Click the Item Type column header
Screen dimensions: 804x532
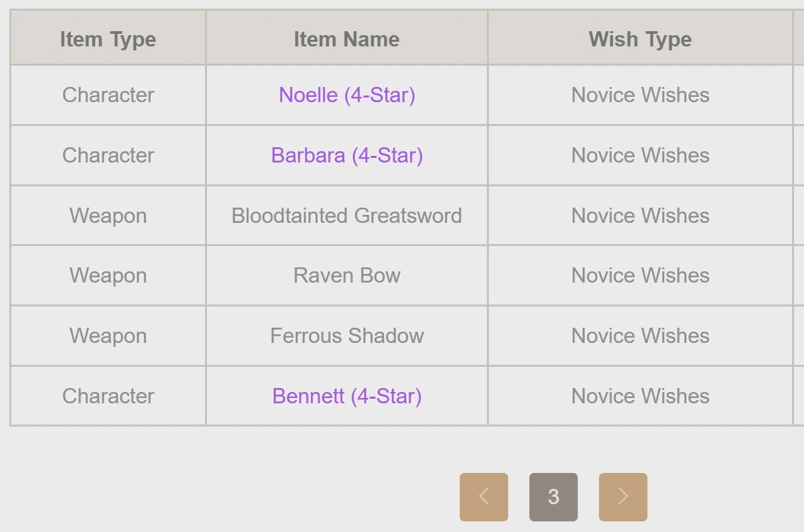tap(107, 38)
